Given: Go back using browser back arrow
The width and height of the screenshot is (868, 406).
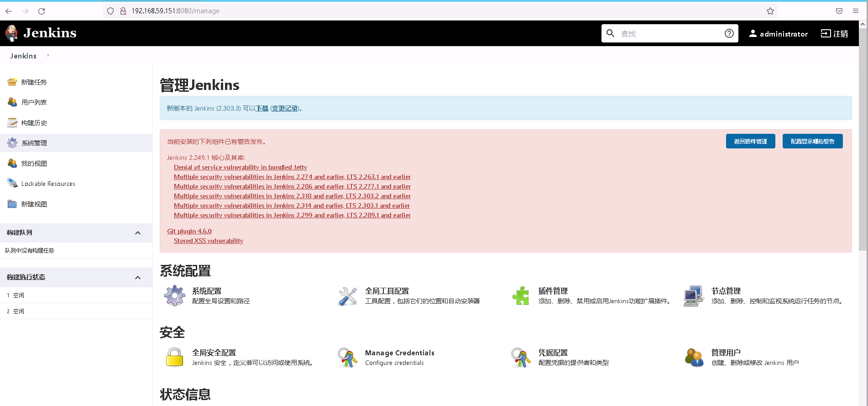Looking at the screenshot, I should [9, 11].
